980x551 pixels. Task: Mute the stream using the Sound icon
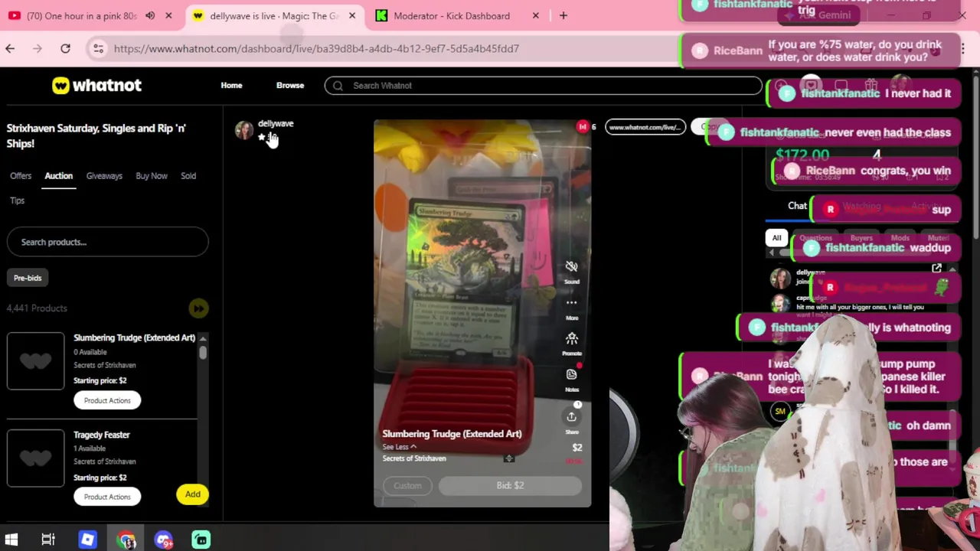coord(571,267)
